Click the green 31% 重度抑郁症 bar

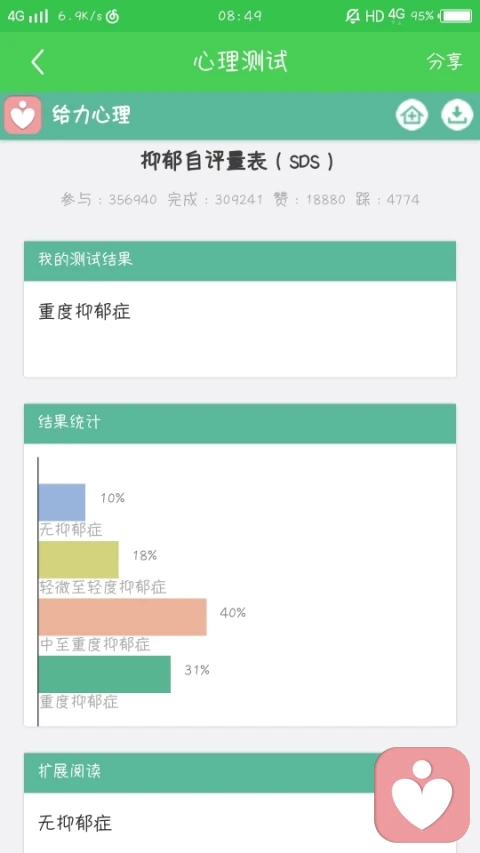pyautogui.click(x=104, y=674)
